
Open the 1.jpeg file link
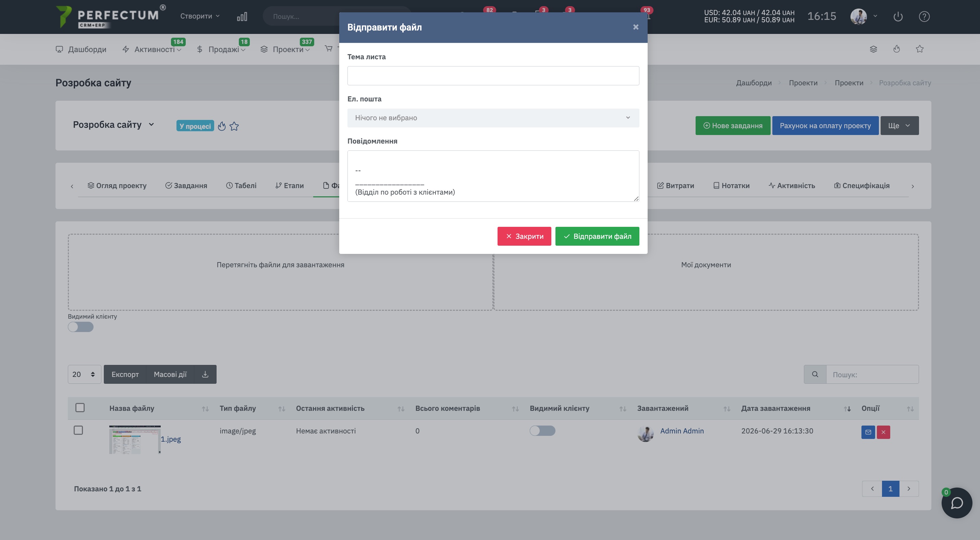tap(171, 439)
